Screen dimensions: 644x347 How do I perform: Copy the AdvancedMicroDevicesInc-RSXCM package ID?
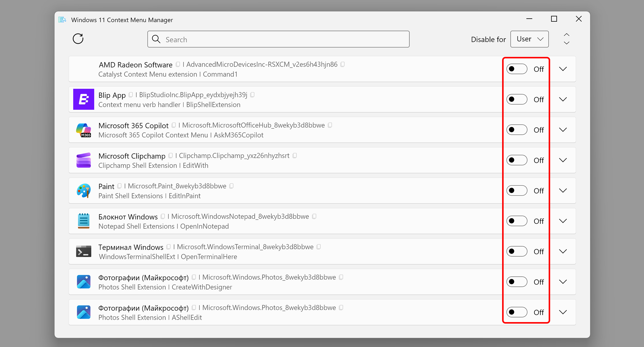tap(342, 64)
